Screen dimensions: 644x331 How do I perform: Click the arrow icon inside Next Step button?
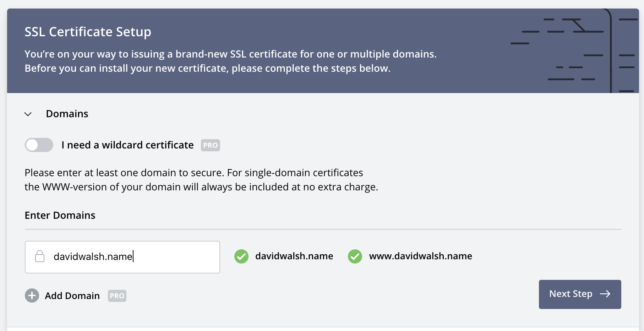[606, 294]
